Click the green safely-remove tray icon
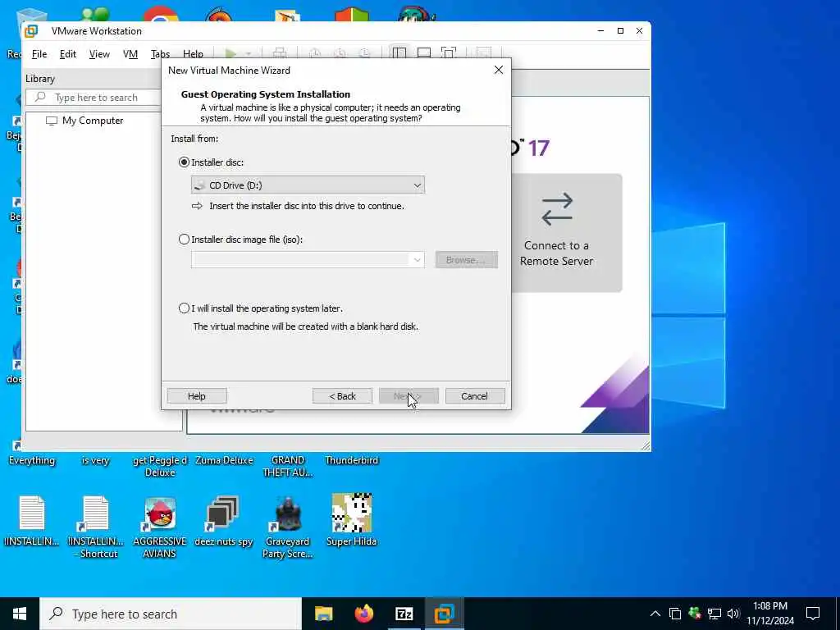Image resolution: width=840 pixels, height=630 pixels. point(695,614)
